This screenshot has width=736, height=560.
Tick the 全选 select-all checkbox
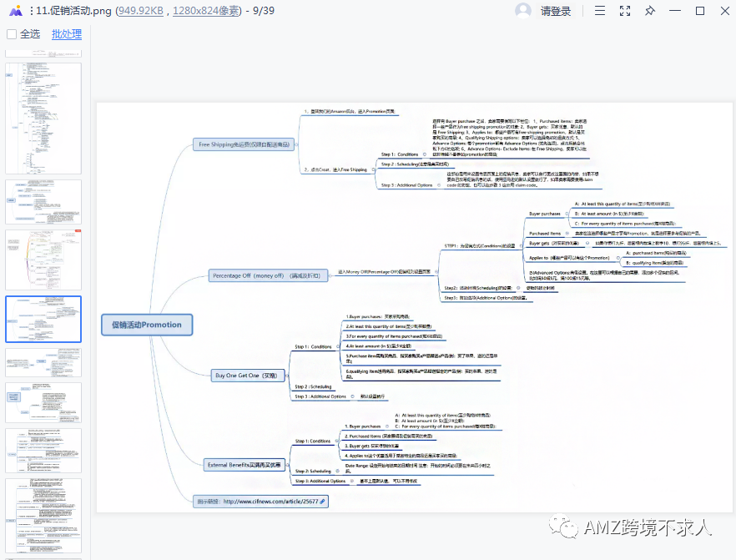coord(12,34)
